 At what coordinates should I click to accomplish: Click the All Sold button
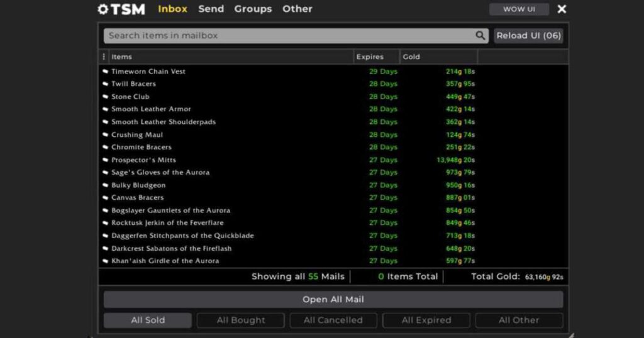(148, 320)
